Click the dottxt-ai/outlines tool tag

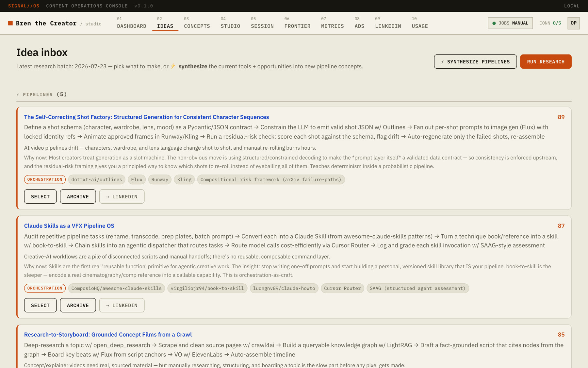click(x=97, y=179)
